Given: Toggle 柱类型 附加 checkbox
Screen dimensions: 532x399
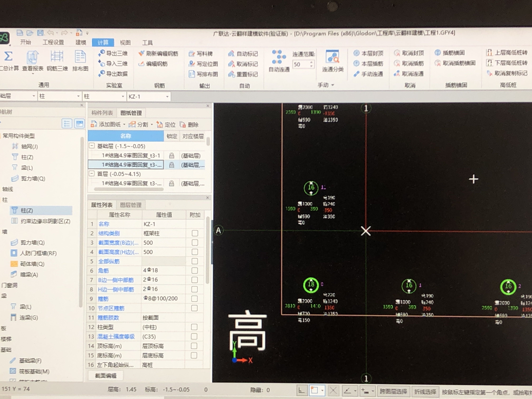Looking at the screenshot, I should (194, 327).
